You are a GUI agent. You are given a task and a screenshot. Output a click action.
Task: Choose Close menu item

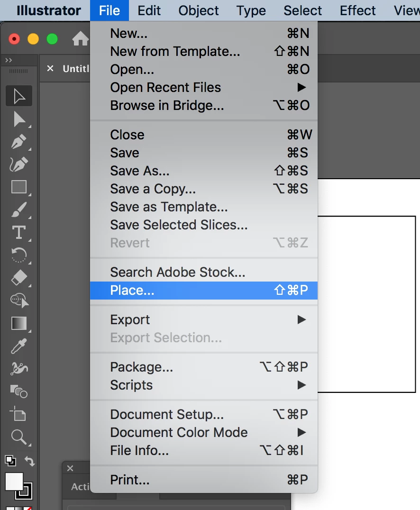(204, 135)
